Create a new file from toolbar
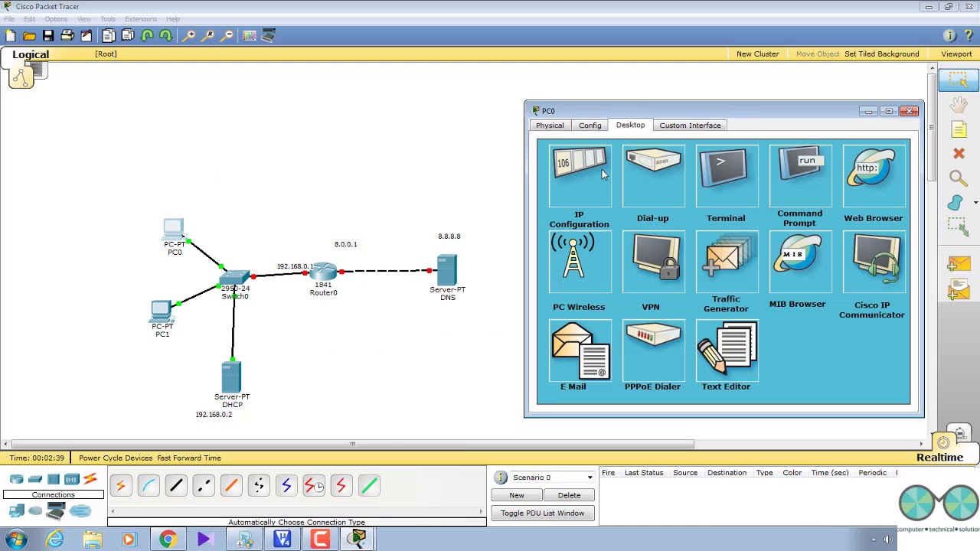This screenshot has height=551, width=980. 10,35
